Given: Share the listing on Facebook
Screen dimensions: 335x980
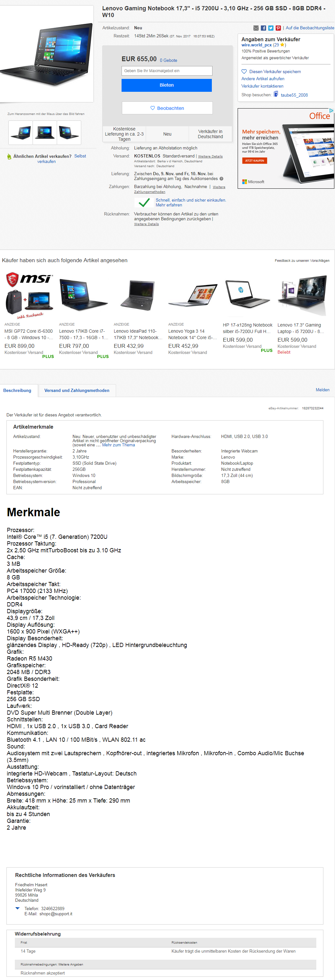Looking at the screenshot, I should click(263, 28).
